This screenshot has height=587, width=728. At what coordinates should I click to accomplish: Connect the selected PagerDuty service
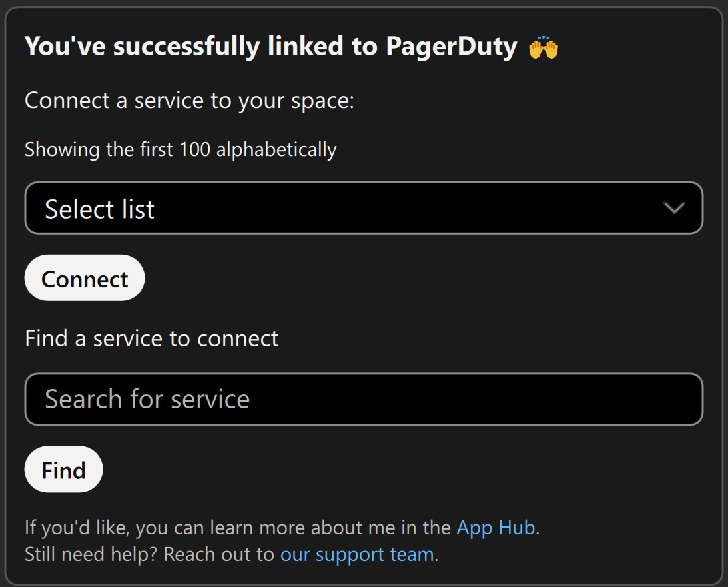(x=85, y=278)
